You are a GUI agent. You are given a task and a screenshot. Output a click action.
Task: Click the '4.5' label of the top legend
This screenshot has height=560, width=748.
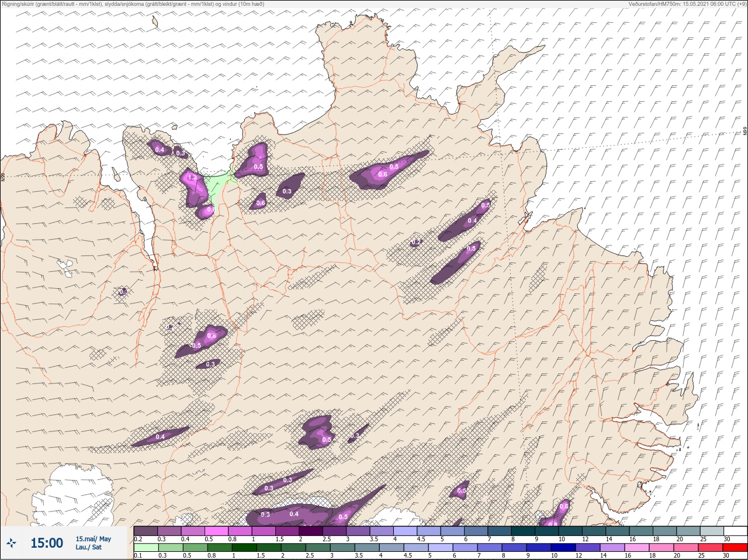tap(421, 539)
